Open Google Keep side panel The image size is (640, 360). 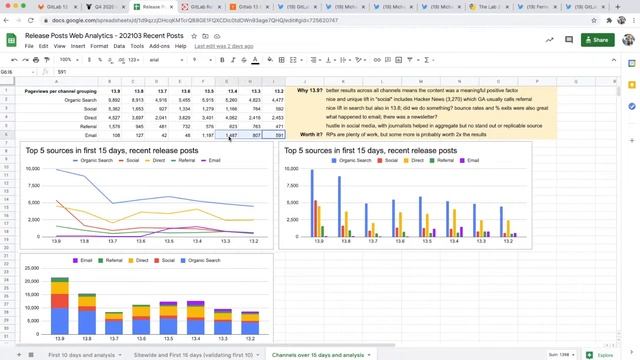[632, 85]
